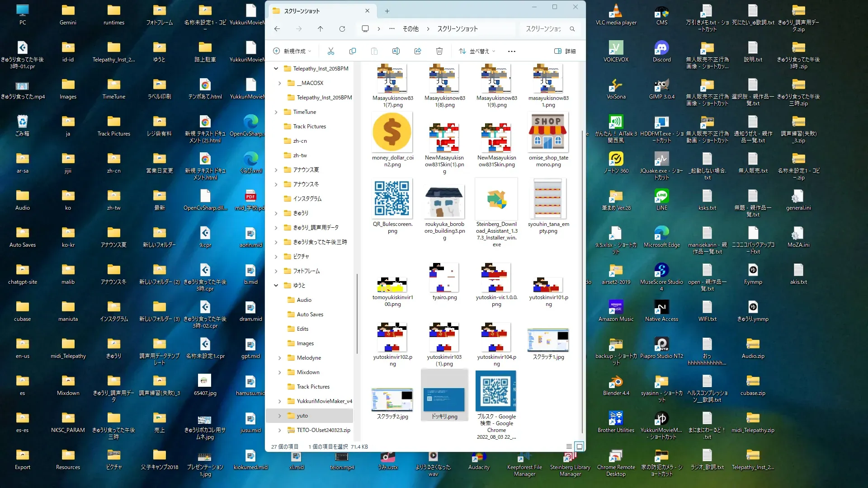Open the more options ellipsis menu
The image size is (868, 488).
pyautogui.click(x=512, y=52)
